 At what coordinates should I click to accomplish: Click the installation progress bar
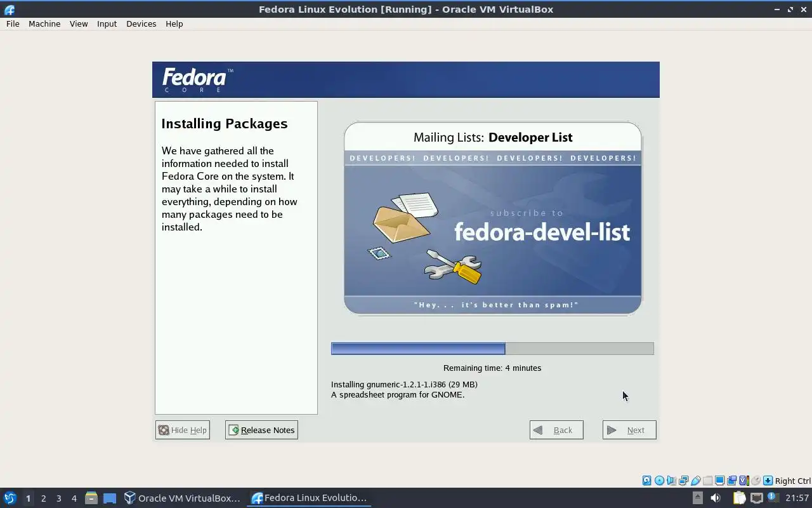[x=492, y=348]
